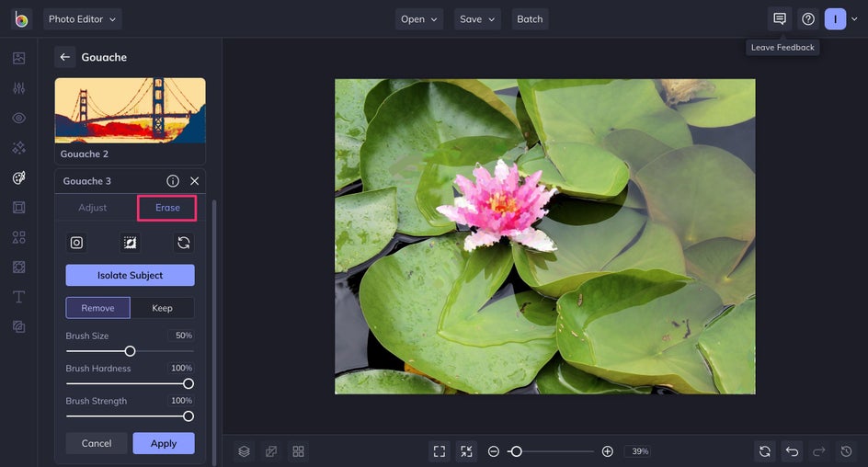Redo the last action
868x467 pixels.
pos(819,451)
